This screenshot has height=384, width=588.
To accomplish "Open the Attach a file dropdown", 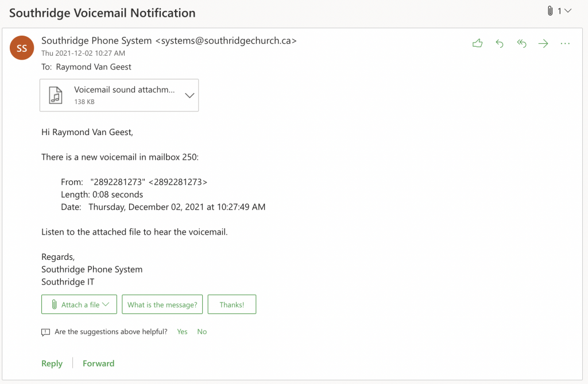I will pos(79,305).
